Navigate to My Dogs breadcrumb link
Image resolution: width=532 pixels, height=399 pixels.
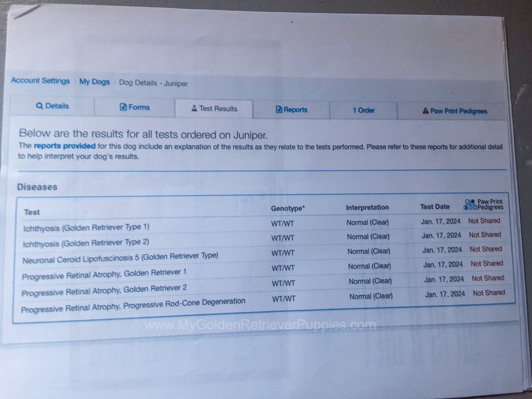pyautogui.click(x=94, y=82)
